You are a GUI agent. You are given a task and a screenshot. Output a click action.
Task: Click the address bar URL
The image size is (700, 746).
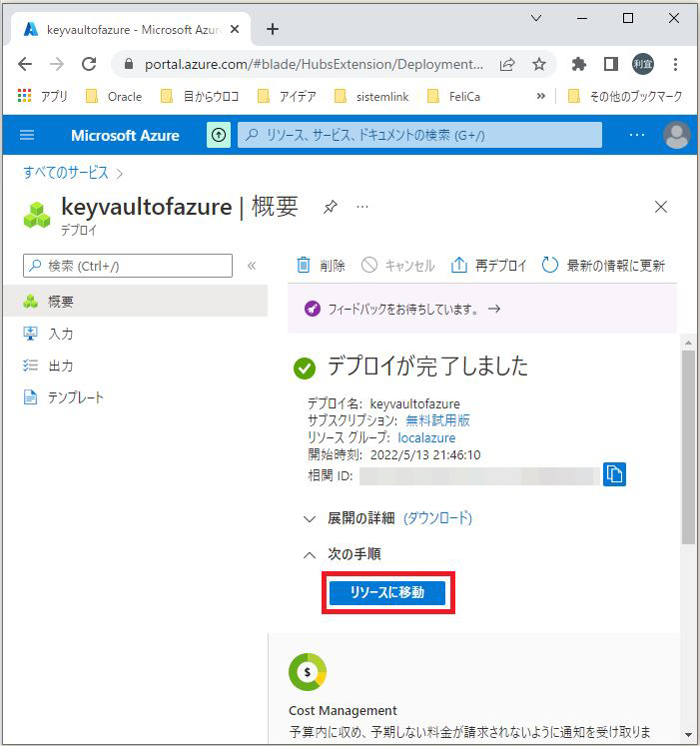click(x=315, y=64)
